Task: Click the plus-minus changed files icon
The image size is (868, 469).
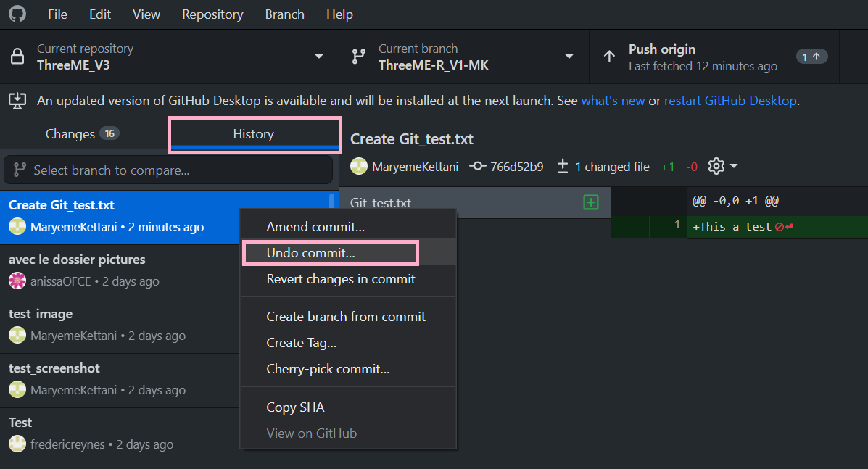Action: tap(563, 166)
